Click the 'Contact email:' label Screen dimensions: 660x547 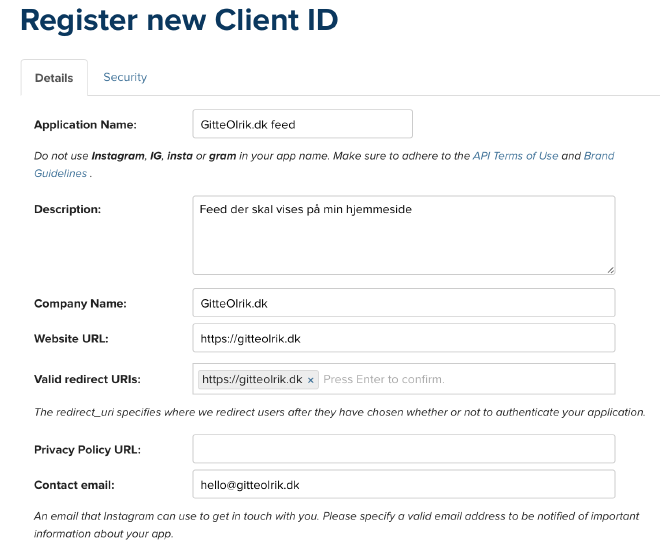[x=74, y=485]
